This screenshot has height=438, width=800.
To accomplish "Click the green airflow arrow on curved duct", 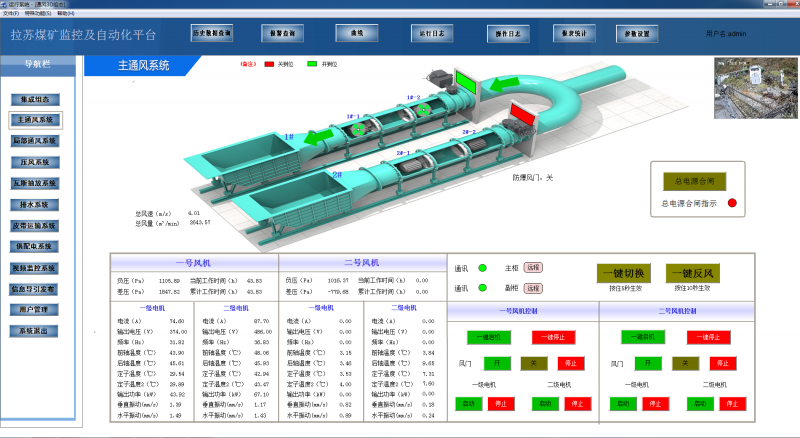I will coord(504,84).
